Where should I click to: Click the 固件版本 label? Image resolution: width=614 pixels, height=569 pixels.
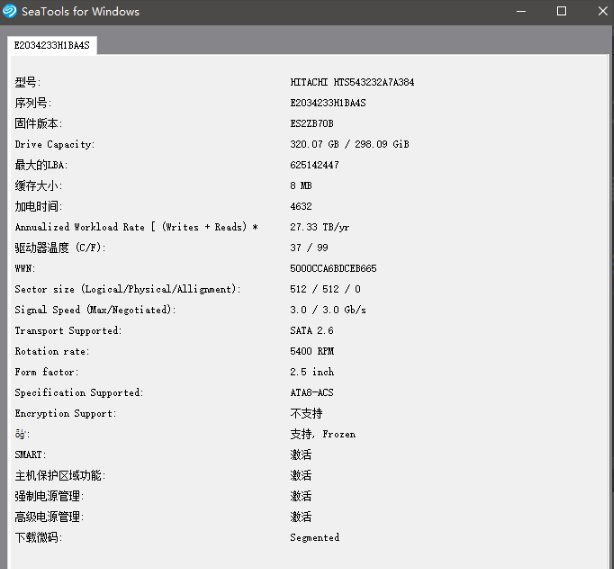coord(38,124)
